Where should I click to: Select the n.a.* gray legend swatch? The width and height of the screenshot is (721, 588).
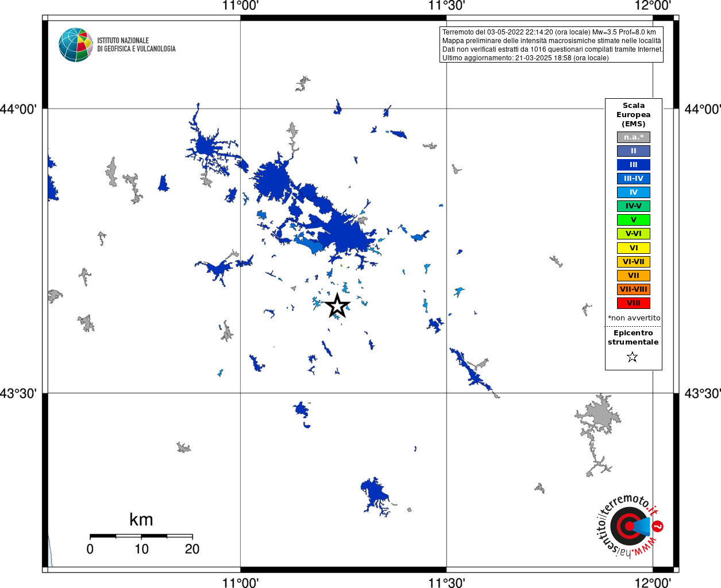634,137
